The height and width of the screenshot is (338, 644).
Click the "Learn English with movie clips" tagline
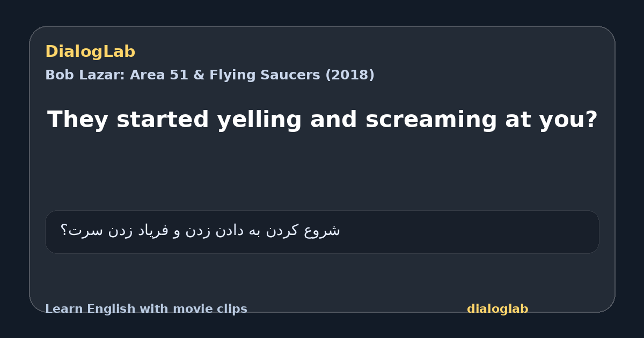146,309
